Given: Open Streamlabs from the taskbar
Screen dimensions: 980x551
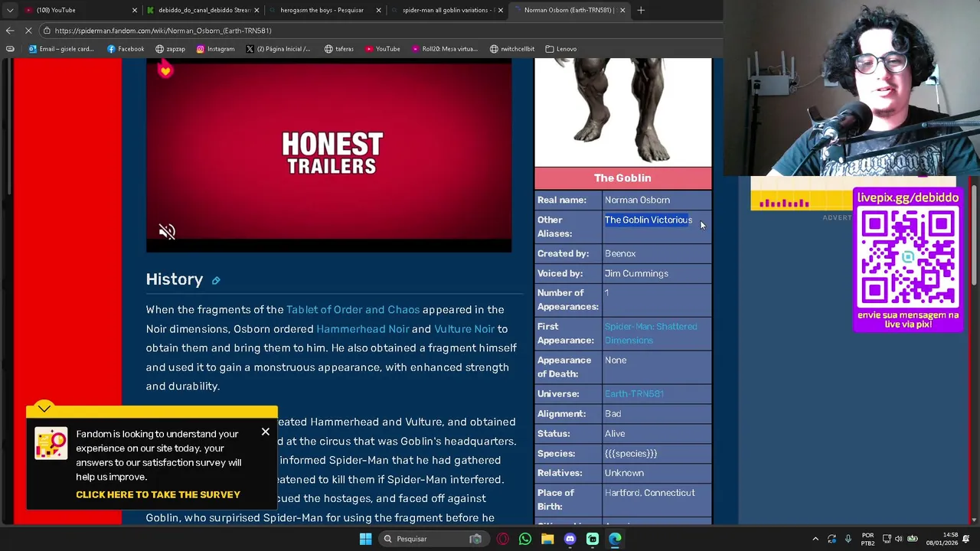Looking at the screenshot, I should (593, 539).
